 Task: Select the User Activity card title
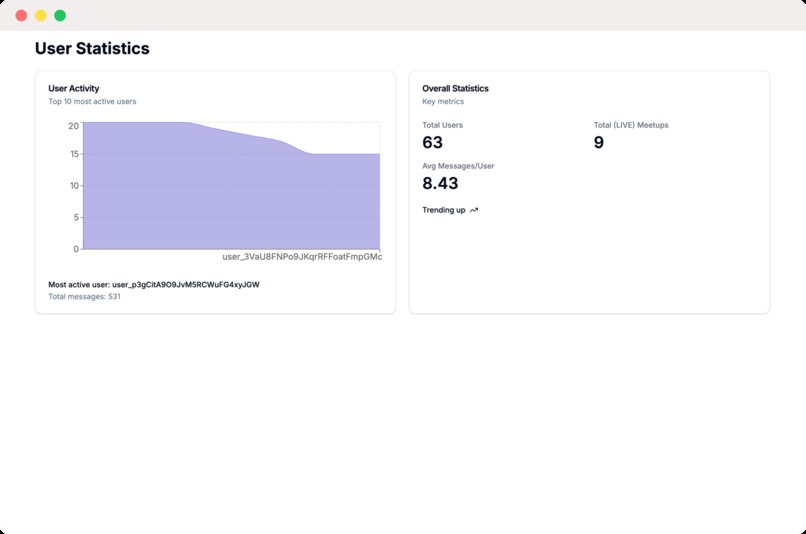click(x=74, y=88)
